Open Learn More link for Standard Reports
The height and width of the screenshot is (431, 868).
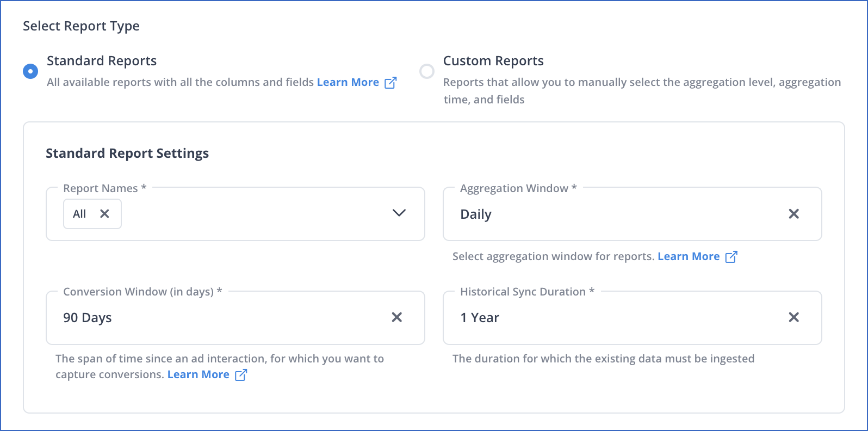(x=348, y=82)
